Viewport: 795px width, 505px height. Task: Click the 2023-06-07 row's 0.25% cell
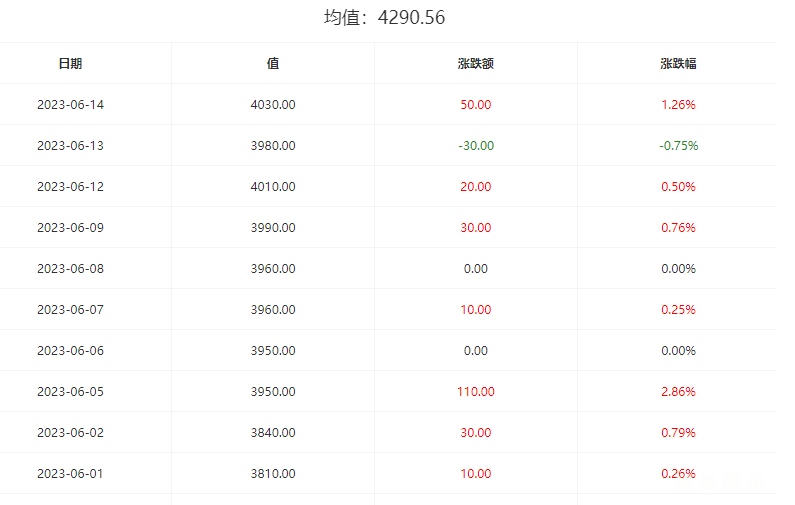(x=678, y=310)
